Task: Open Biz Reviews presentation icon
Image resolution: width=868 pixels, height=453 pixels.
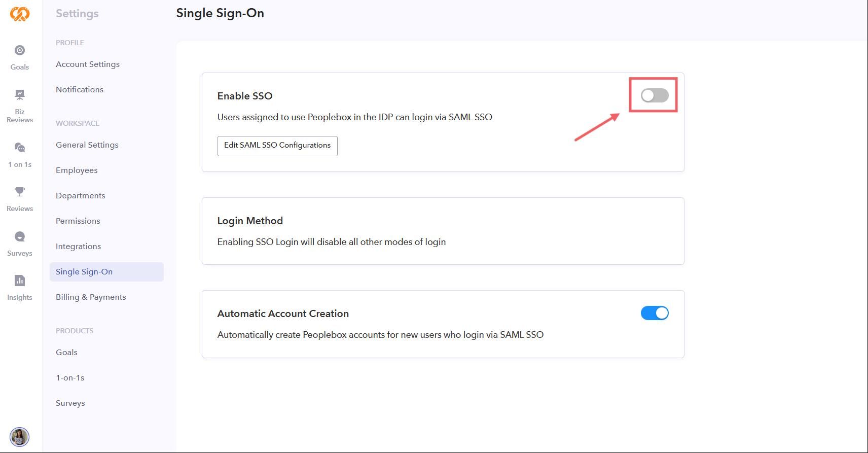Action: pyautogui.click(x=20, y=95)
